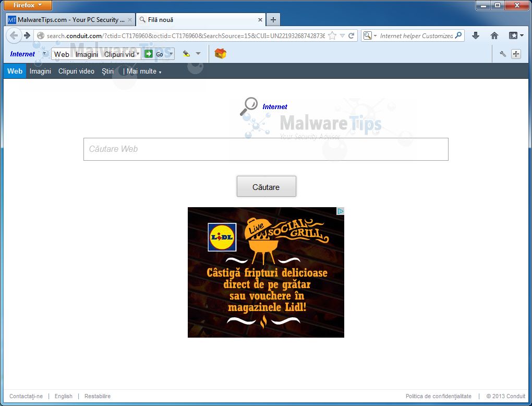532x406 pixels.
Task: Open a new tab with the plus button
Action: tap(273, 20)
